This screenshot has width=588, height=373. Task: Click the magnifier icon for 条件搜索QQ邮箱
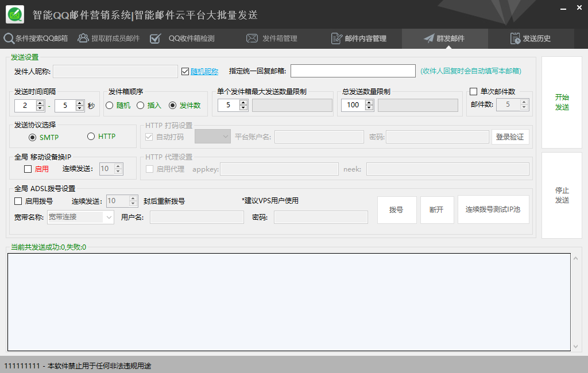[9, 38]
